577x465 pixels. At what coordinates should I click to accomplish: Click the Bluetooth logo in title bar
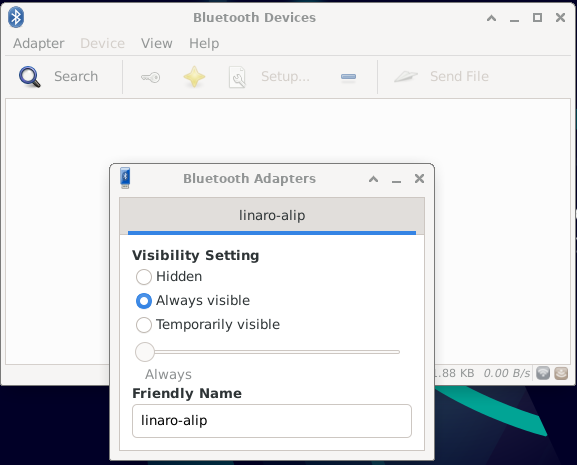pos(16,17)
